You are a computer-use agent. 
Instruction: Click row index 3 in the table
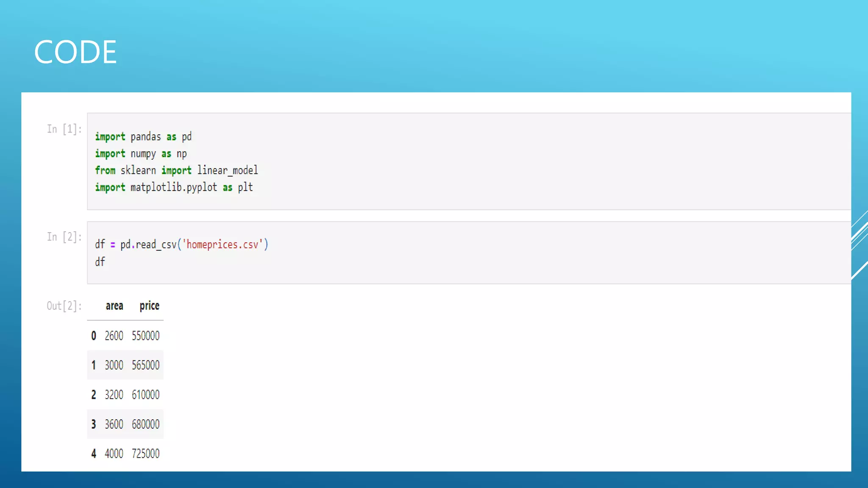[x=94, y=424]
